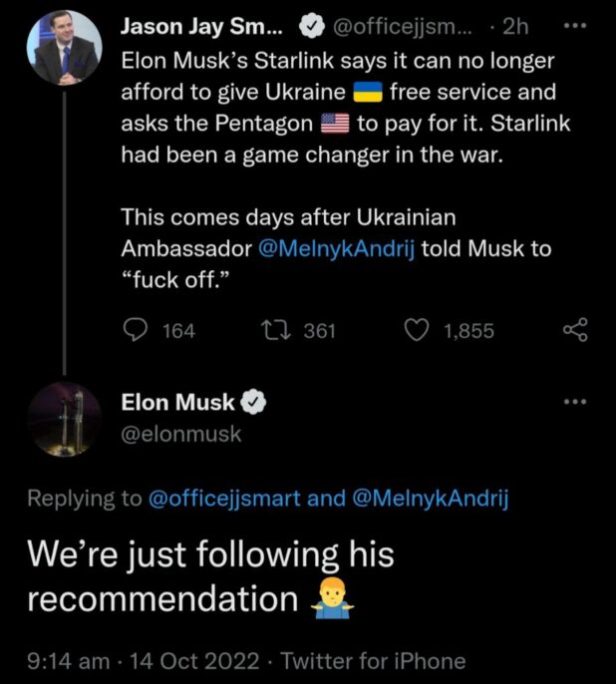
Task: Click @MelnykAndrij in the Replying to line
Action: pos(430,499)
